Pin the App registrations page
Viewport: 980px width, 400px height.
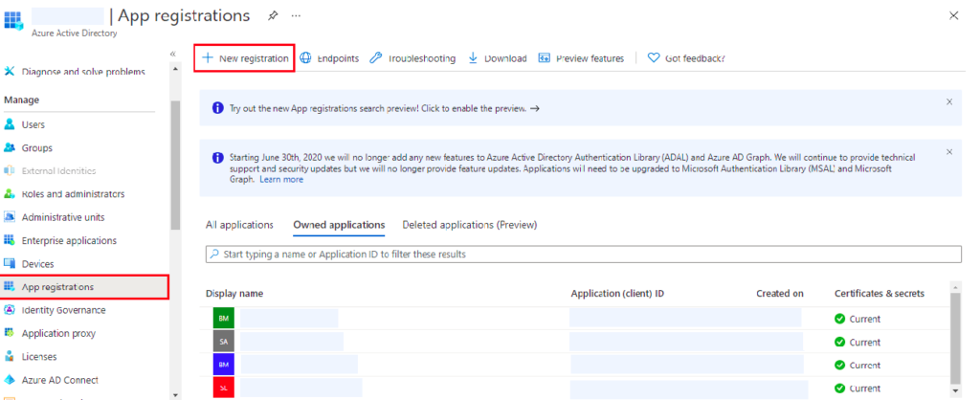[273, 16]
